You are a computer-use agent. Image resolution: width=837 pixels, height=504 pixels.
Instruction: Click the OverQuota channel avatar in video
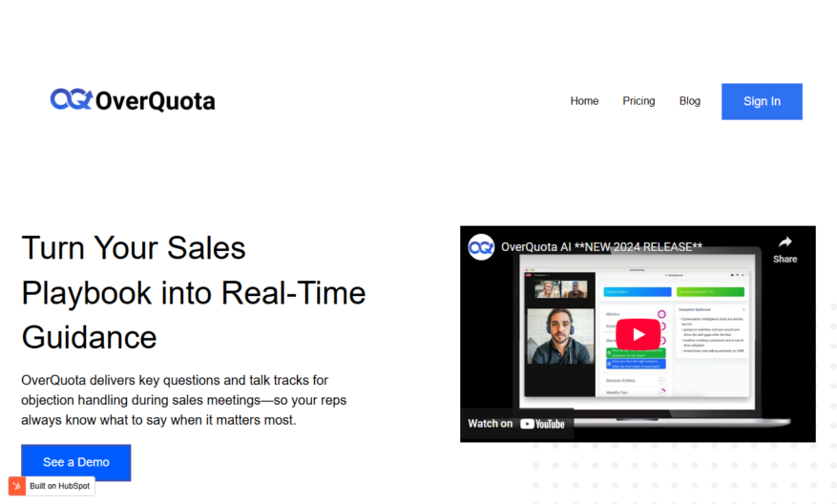(481, 247)
